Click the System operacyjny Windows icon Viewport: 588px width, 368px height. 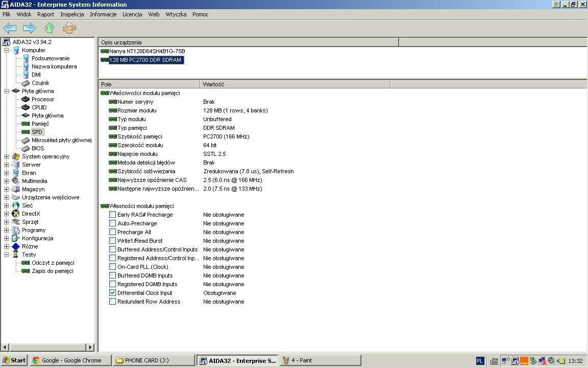pyautogui.click(x=15, y=156)
